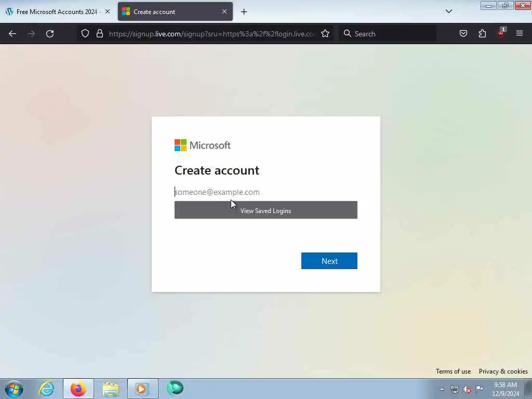Click the muted volume tray icon
The image size is (532, 399).
[467, 389]
